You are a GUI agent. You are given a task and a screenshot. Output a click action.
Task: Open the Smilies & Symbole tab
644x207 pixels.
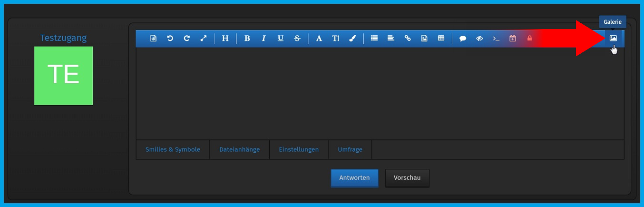click(173, 149)
